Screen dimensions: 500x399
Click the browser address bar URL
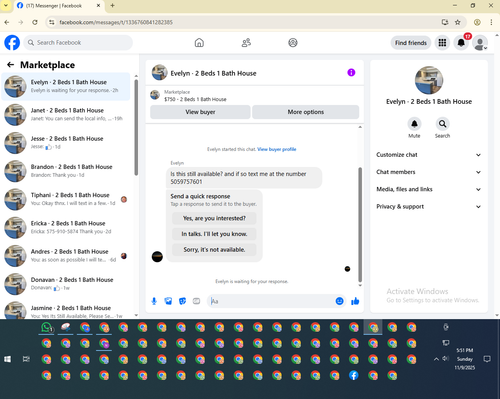point(116,22)
